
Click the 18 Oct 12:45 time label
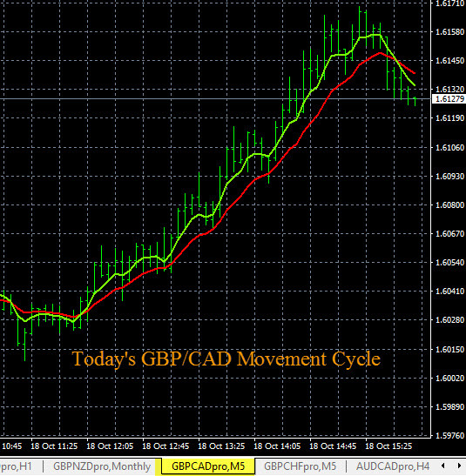(165, 446)
